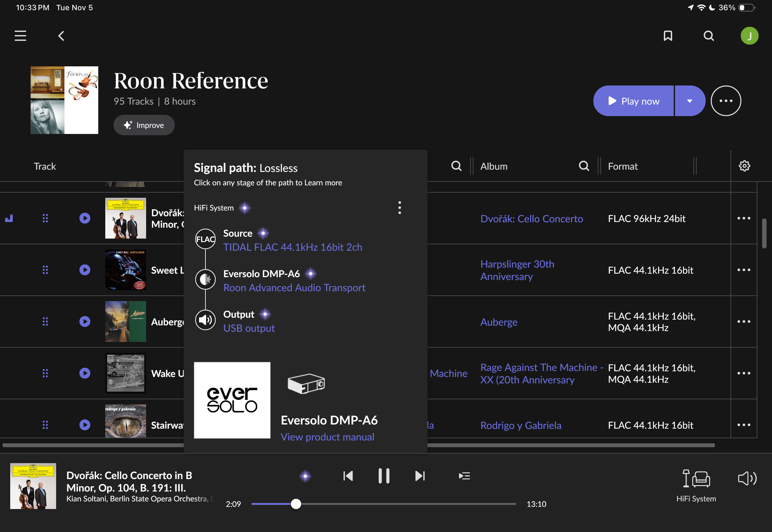The image size is (772, 532).
Task: Click the FLAC source stage icon
Action: coord(205,239)
